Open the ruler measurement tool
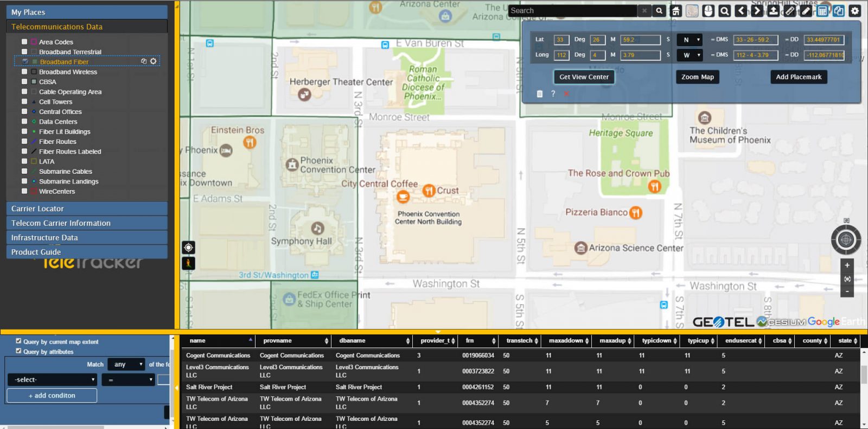The width and height of the screenshot is (868, 429). pos(790,11)
